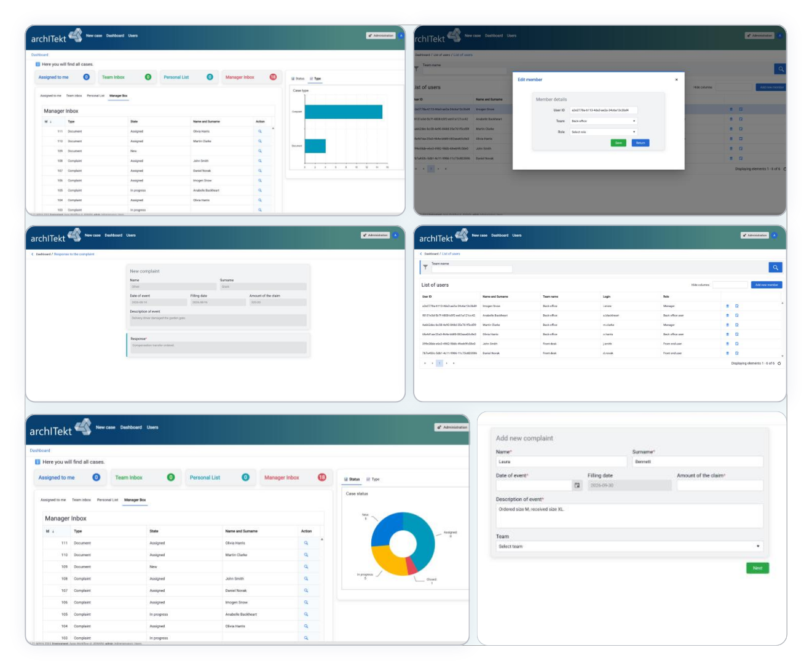The image size is (812, 671).
Task: Click the archITekt logo in the New complaint window
Action: (x=56, y=237)
